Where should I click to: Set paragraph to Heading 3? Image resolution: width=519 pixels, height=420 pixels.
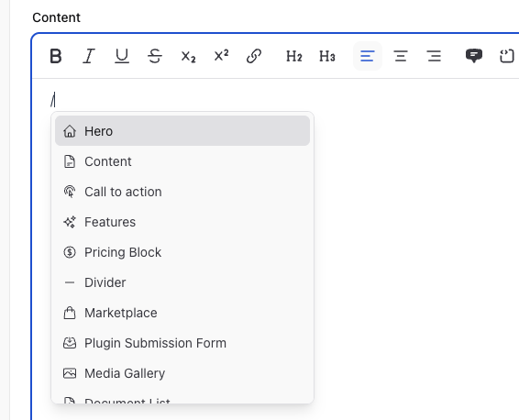(327, 56)
